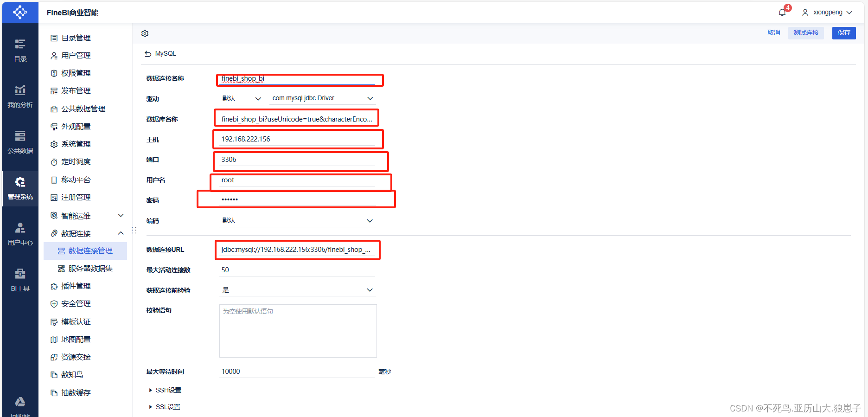Click the 数据连接名称 input field
Image resolution: width=868 pixels, height=417 pixels.
tap(297, 79)
